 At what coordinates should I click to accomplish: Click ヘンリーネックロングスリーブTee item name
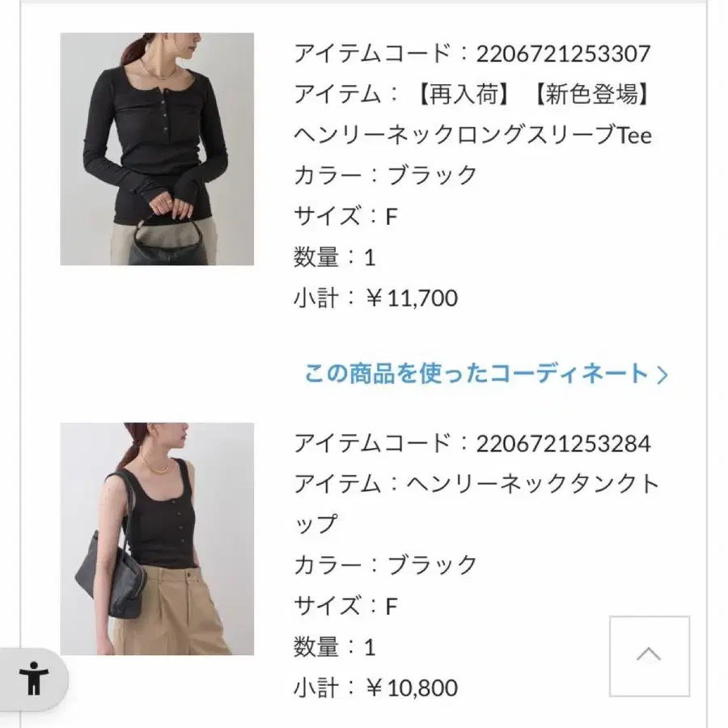472,135
